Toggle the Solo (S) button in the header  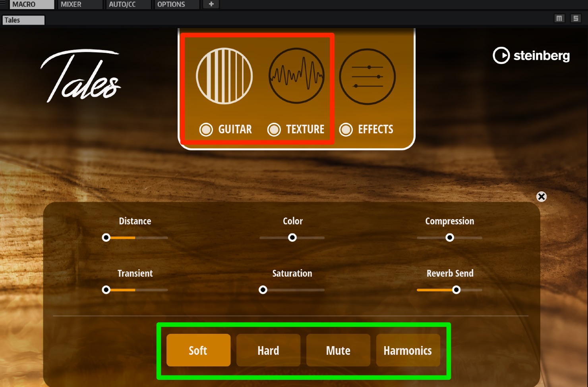point(576,18)
